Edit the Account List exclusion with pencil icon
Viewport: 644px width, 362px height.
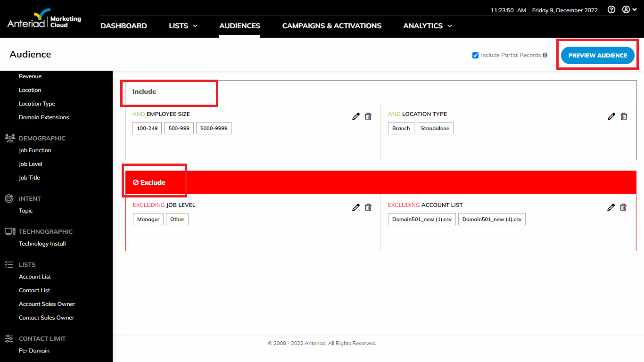(611, 207)
